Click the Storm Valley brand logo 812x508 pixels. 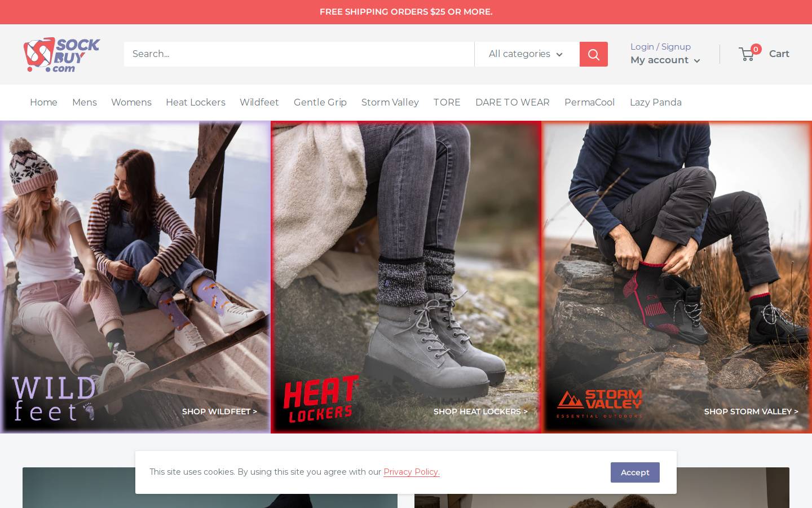click(599, 403)
